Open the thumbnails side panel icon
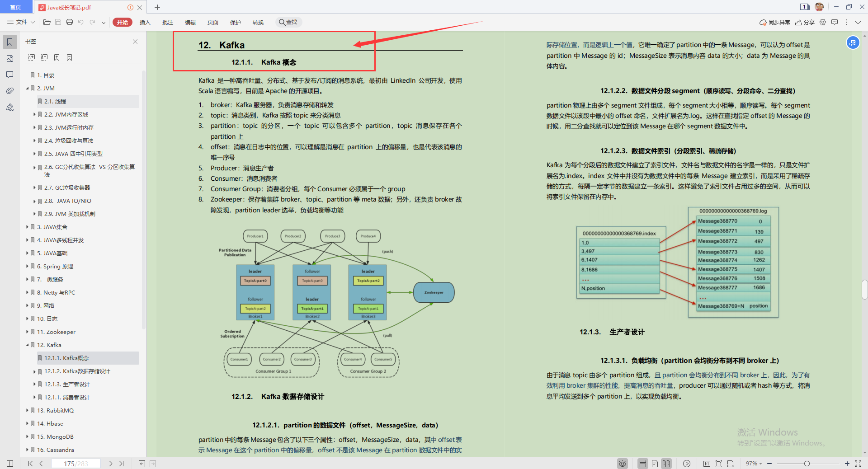The height and width of the screenshot is (469, 868). [10, 59]
